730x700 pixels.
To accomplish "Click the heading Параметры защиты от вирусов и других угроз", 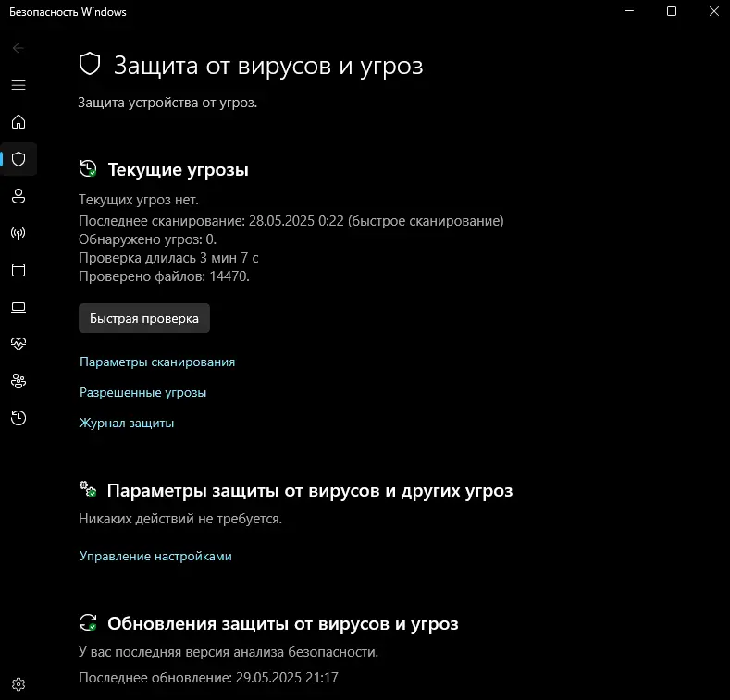I will pos(310,491).
